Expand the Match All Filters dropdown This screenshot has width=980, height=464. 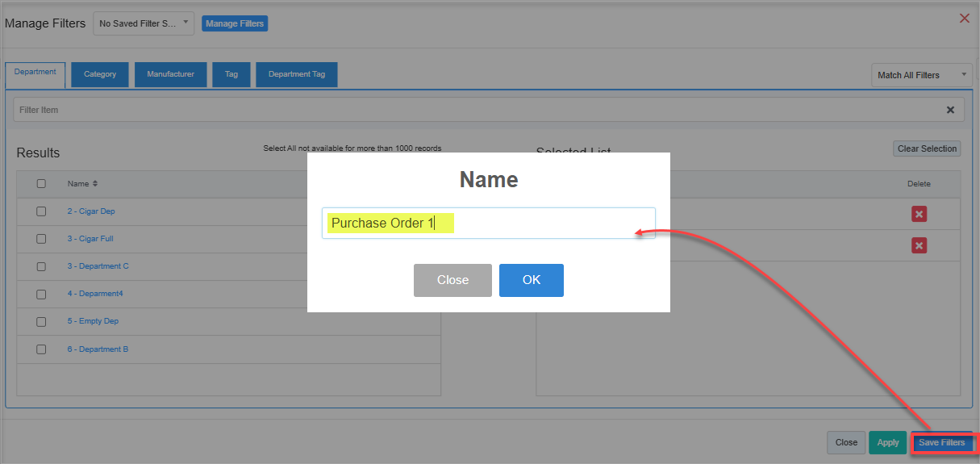(x=922, y=75)
